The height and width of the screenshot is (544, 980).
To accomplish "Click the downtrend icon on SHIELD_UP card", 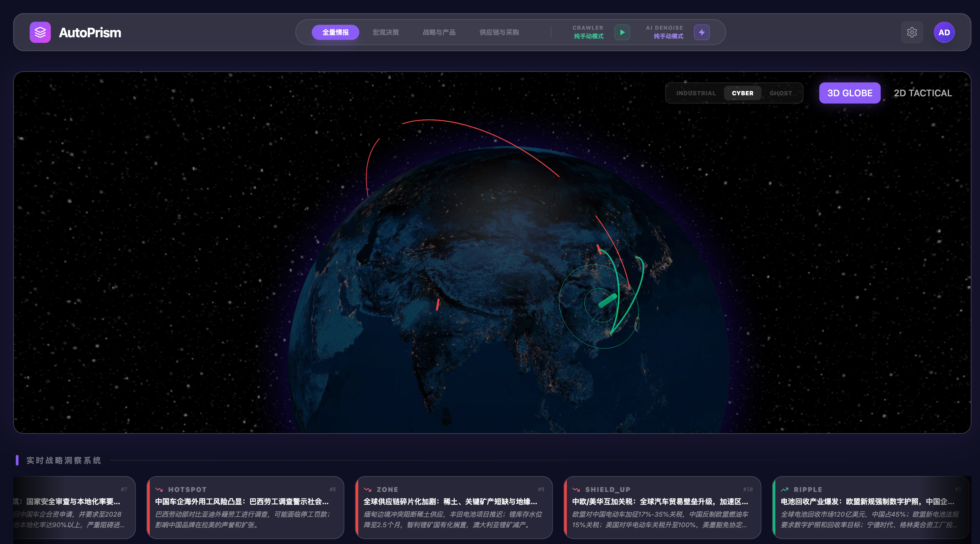I will [576, 490].
